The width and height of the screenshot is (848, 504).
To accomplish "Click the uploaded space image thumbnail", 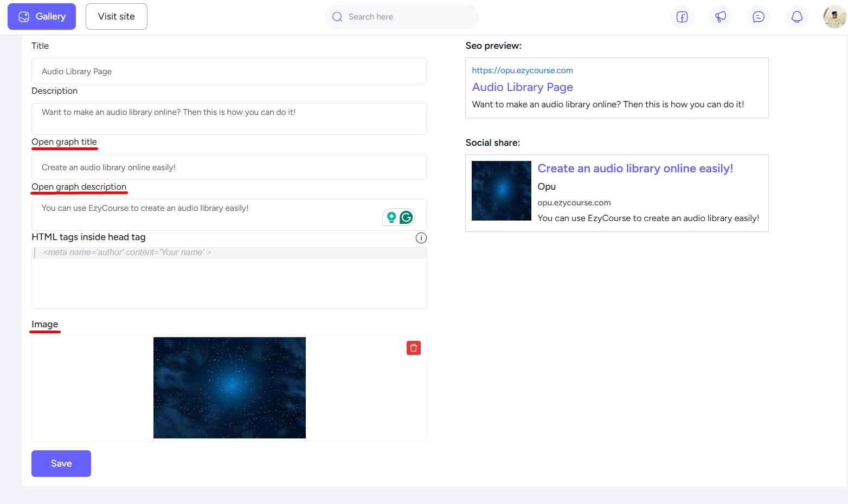I will click(x=229, y=387).
